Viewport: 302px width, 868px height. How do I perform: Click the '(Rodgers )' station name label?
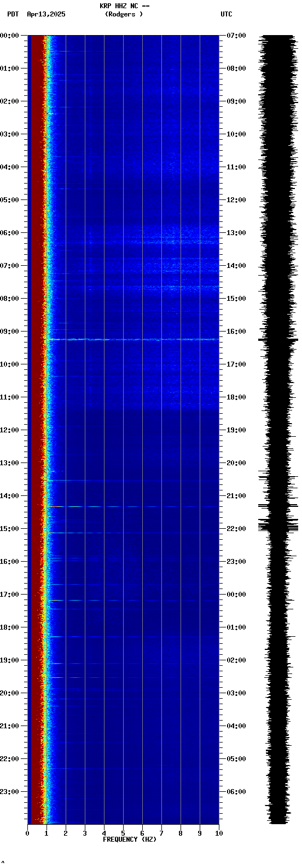coord(124,14)
